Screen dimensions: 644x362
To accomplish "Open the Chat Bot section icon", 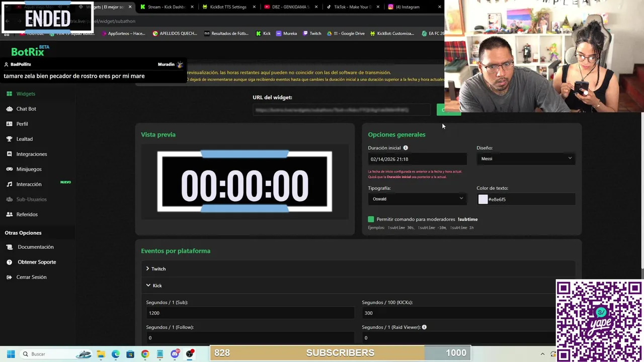I will [x=10, y=109].
